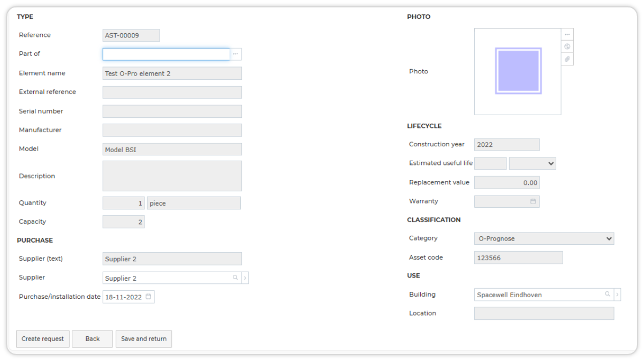Open the Warranty date calendar icon

click(533, 201)
